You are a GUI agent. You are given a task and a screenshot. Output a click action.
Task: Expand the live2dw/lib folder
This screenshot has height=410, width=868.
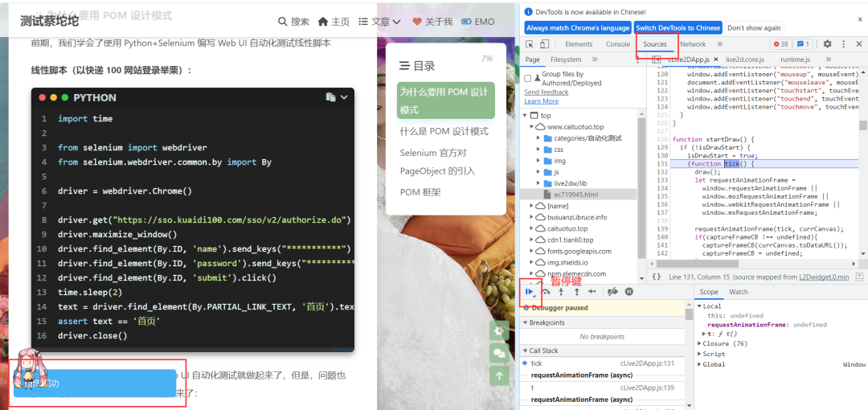click(x=538, y=183)
